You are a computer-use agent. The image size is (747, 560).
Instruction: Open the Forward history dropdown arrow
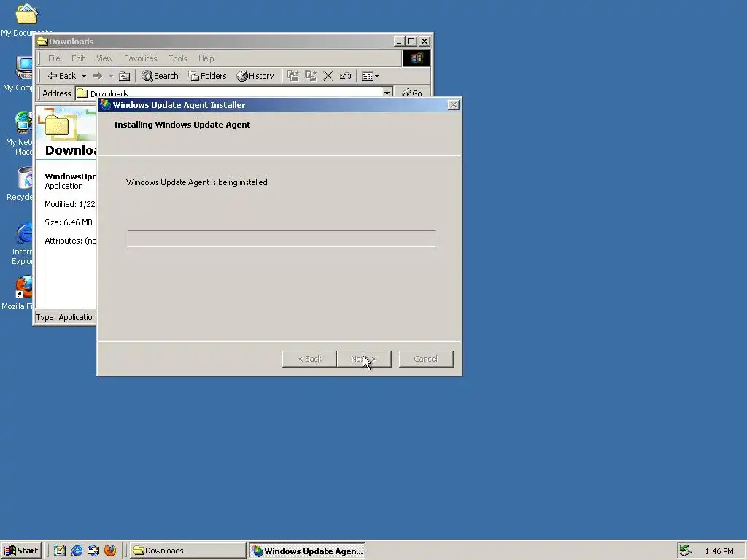[x=111, y=76]
